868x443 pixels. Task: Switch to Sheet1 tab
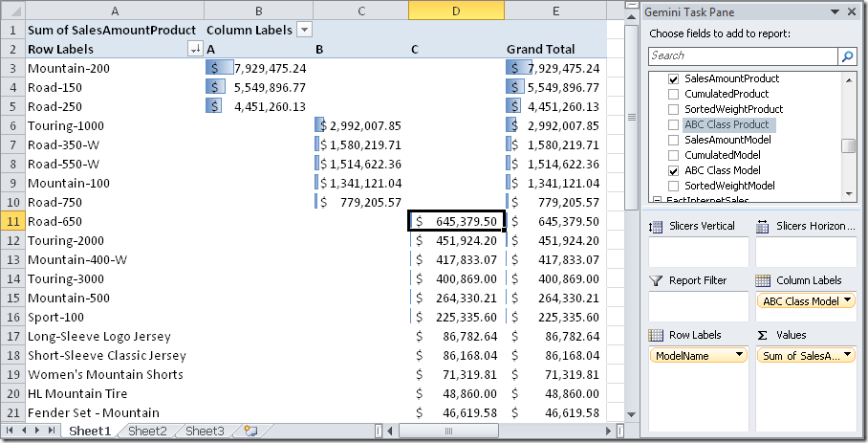pos(90,431)
